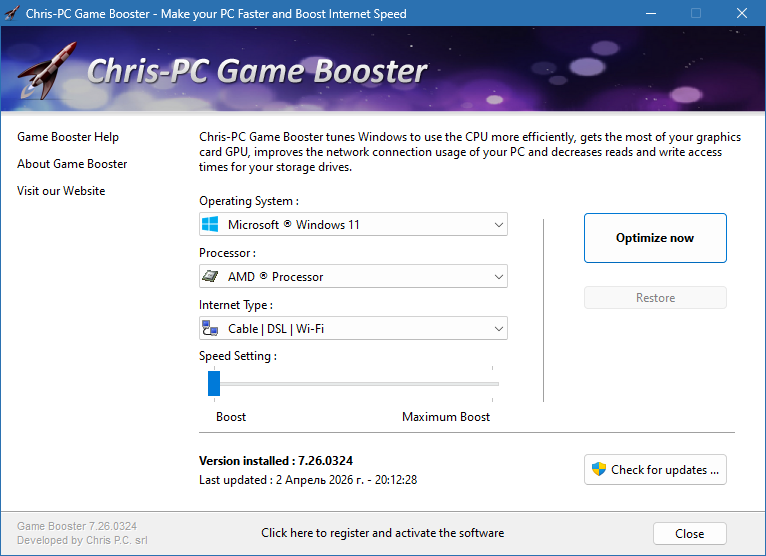Click the Speed Setting slider thumb
This screenshot has height=556, width=766.
[214, 384]
